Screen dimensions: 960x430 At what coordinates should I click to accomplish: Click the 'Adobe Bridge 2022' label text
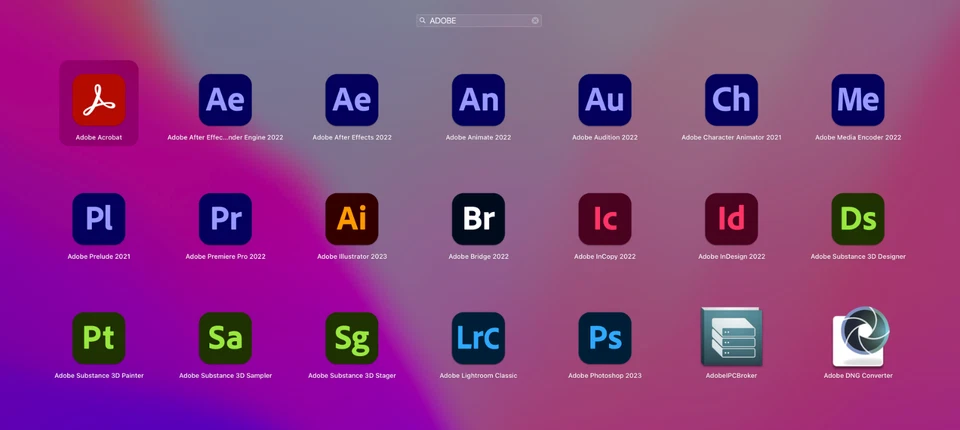478,257
